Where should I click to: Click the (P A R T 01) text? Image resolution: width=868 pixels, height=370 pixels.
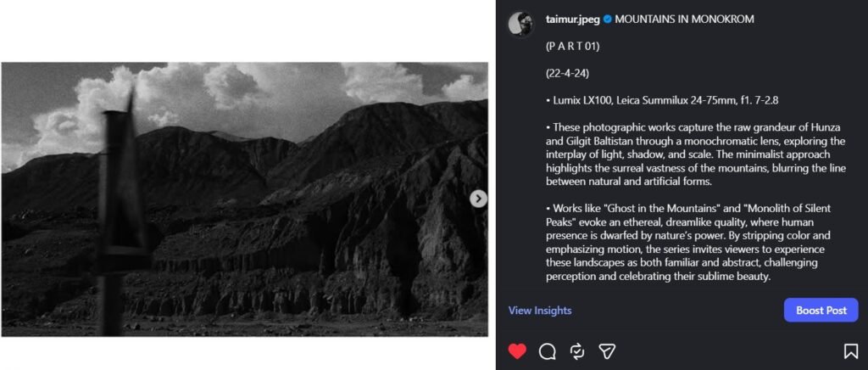[572, 47]
